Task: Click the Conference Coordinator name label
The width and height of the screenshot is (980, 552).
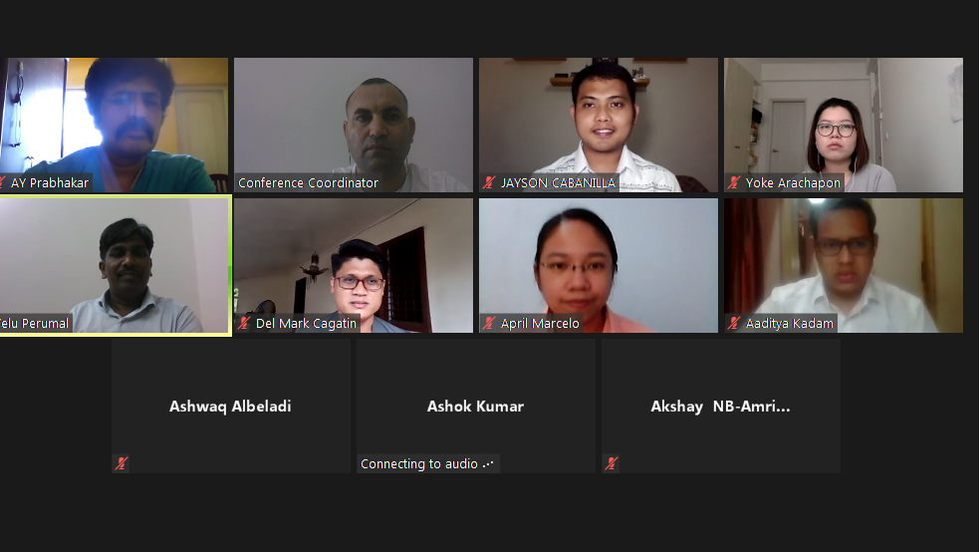Action: pos(308,182)
